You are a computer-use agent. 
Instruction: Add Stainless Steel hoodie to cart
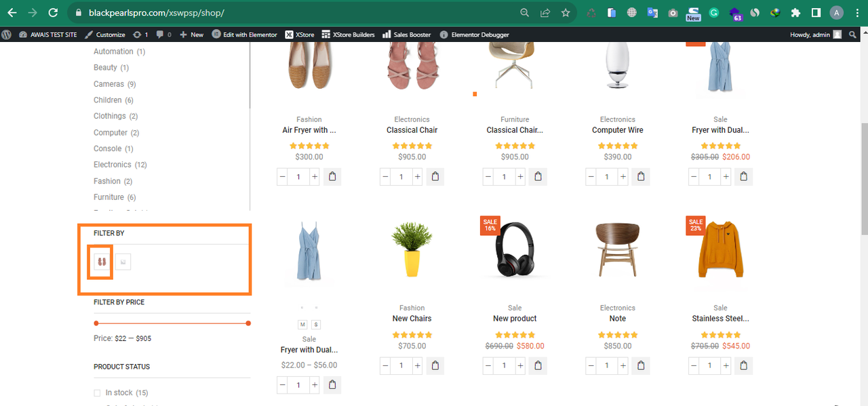(744, 366)
